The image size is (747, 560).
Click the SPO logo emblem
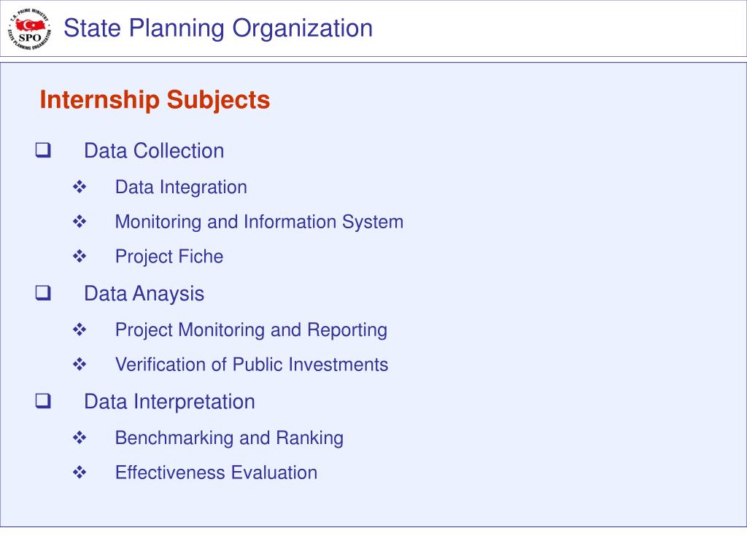(x=29, y=29)
